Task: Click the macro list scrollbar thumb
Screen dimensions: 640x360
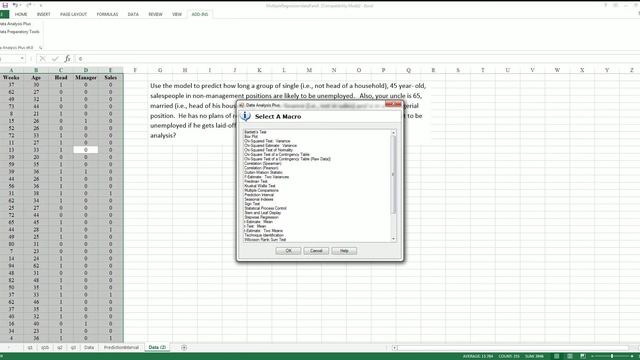Action: coord(393,174)
